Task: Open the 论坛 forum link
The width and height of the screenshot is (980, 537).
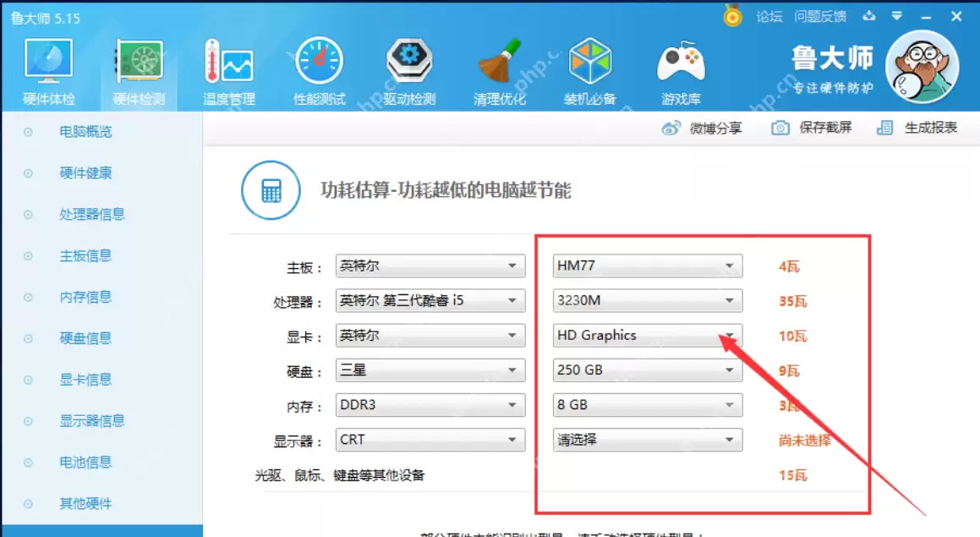Action: pos(771,15)
